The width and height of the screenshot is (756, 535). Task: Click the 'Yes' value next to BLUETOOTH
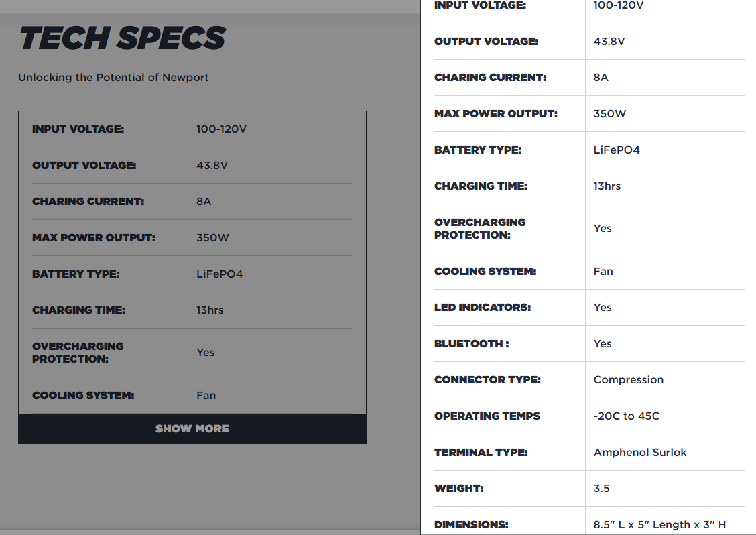[x=603, y=343]
